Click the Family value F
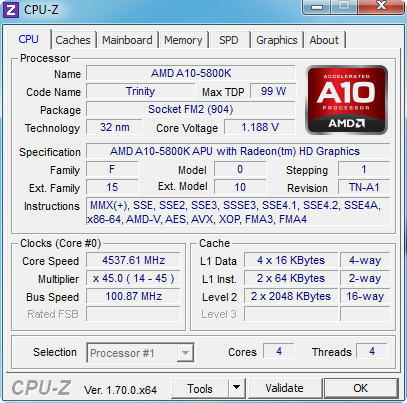Image resolution: width=407 pixels, height=403 pixels. (112, 169)
